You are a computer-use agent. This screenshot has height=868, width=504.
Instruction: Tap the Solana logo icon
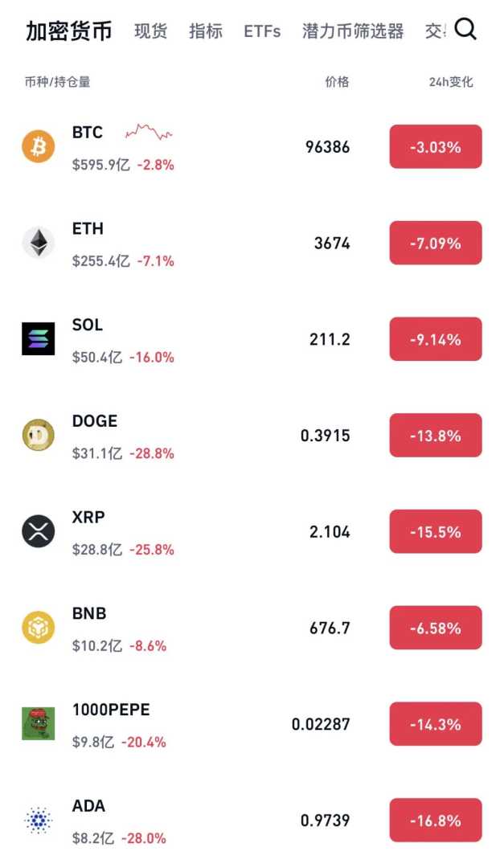point(39,339)
